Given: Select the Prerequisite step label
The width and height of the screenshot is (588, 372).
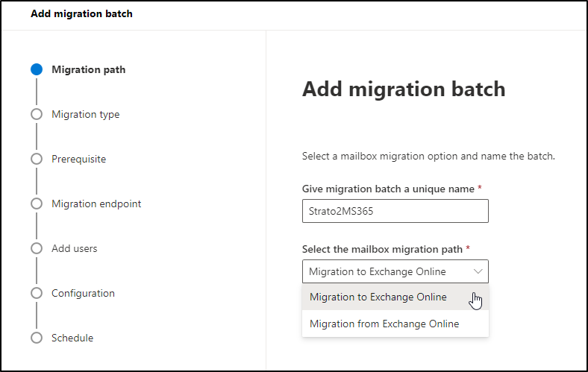Looking at the screenshot, I should (79, 160).
